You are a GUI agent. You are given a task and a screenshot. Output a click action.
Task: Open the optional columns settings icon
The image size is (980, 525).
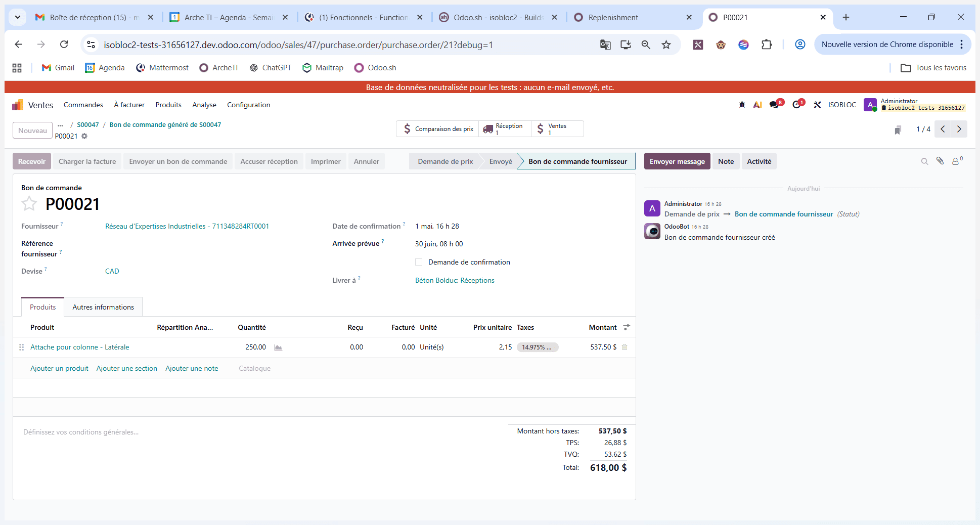(x=627, y=327)
